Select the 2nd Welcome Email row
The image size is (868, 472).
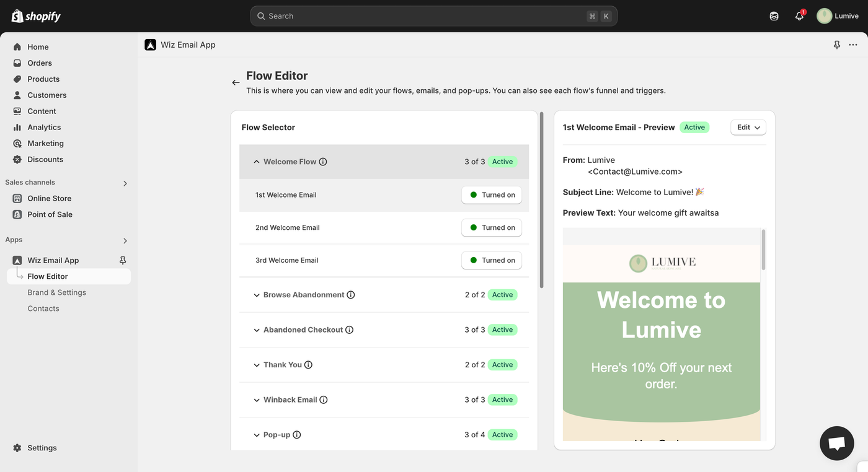[x=384, y=228]
